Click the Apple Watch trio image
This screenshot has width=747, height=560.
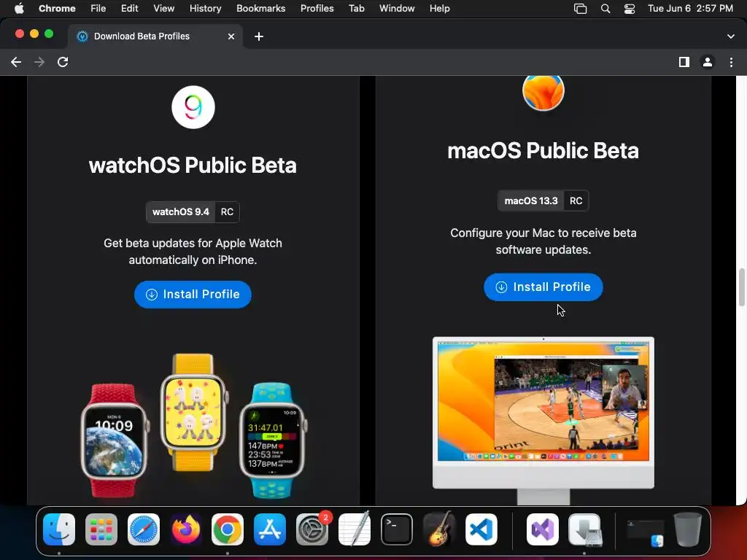[x=194, y=426]
